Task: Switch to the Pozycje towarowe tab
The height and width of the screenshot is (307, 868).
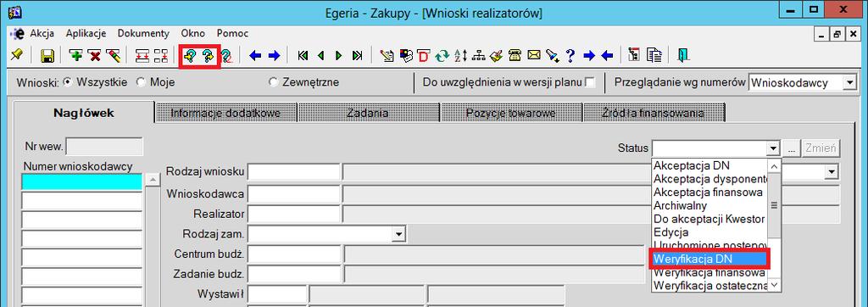Action: [x=510, y=113]
